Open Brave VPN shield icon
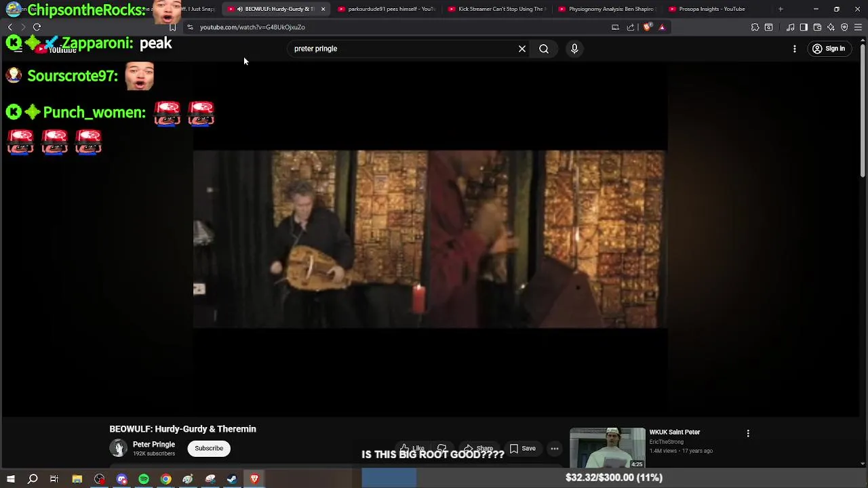The width and height of the screenshot is (868, 488). pyautogui.click(x=844, y=27)
